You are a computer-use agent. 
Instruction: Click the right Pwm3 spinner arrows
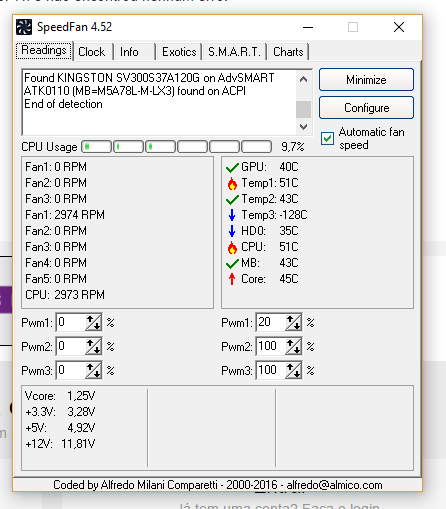tap(293, 371)
